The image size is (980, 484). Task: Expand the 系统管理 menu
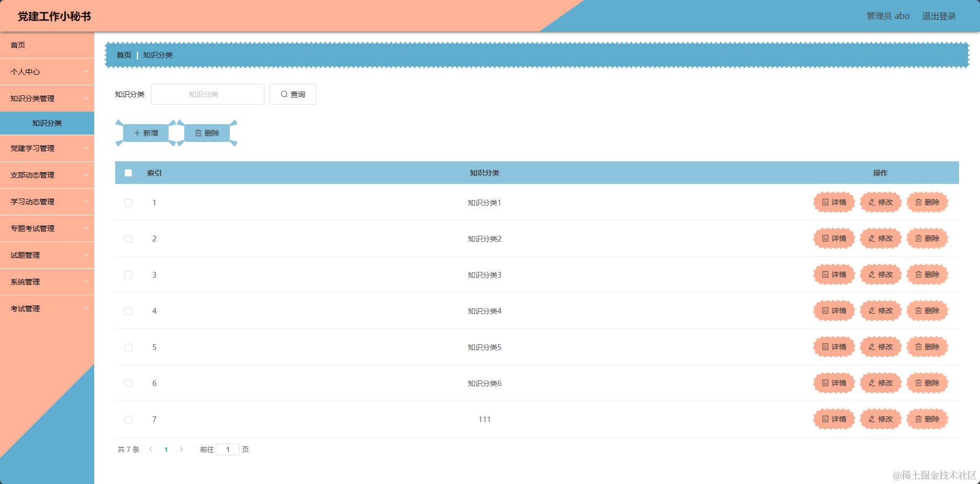click(47, 282)
